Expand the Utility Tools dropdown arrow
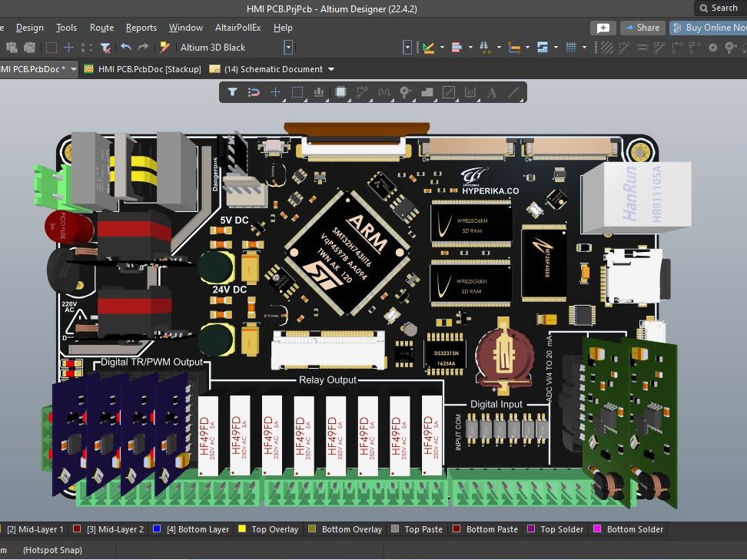 tap(442, 47)
